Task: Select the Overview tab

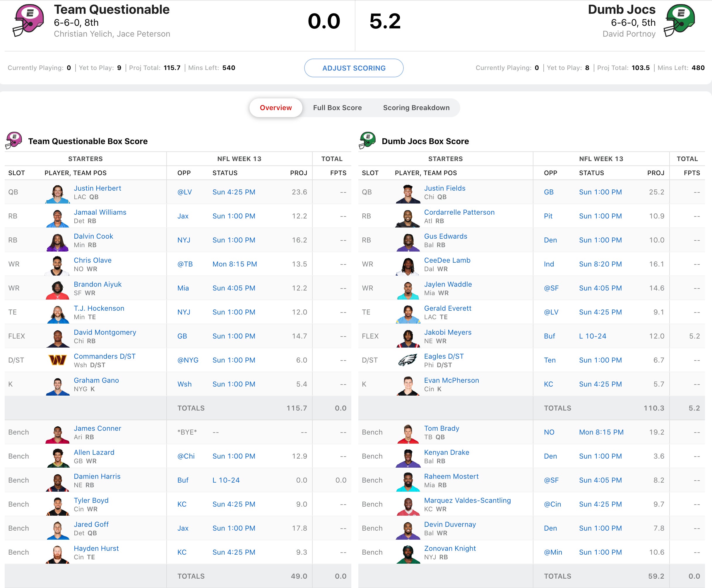Action: click(x=275, y=108)
